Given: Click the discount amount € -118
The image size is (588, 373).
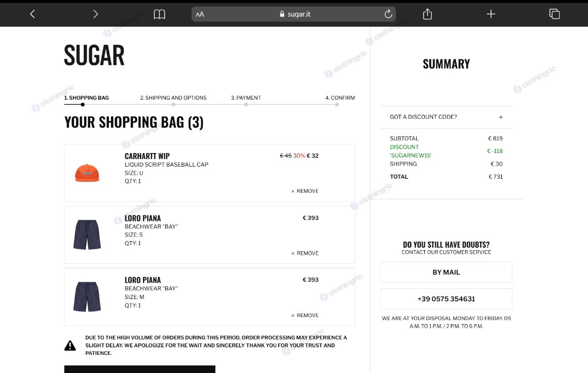Looking at the screenshot, I should [495, 152].
